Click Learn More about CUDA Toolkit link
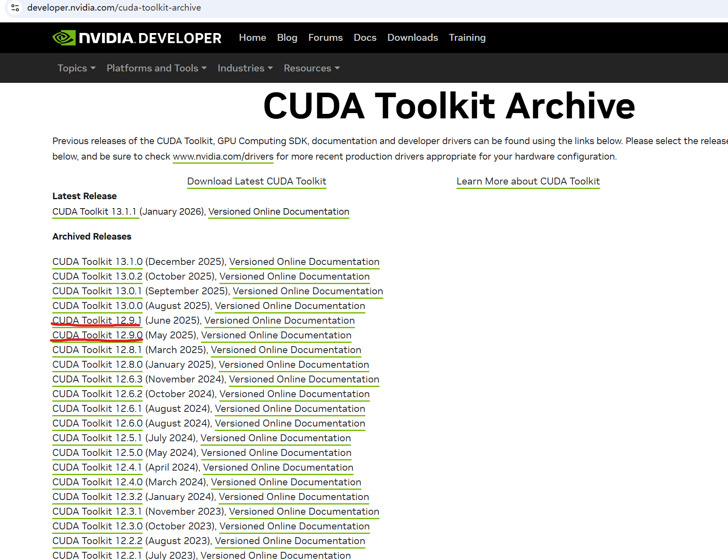This screenshot has height=560, width=728. click(x=528, y=181)
